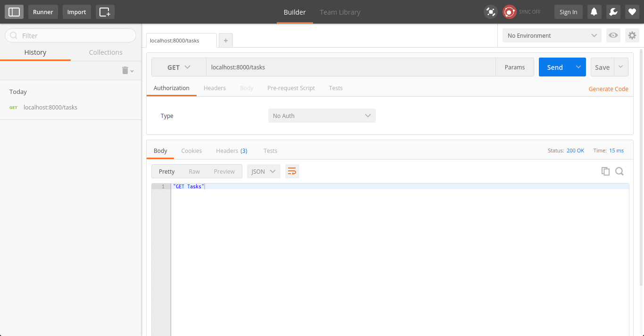The width and height of the screenshot is (644, 336).
Task: Expand the Save button dropdown arrow
Action: point(621,67)
